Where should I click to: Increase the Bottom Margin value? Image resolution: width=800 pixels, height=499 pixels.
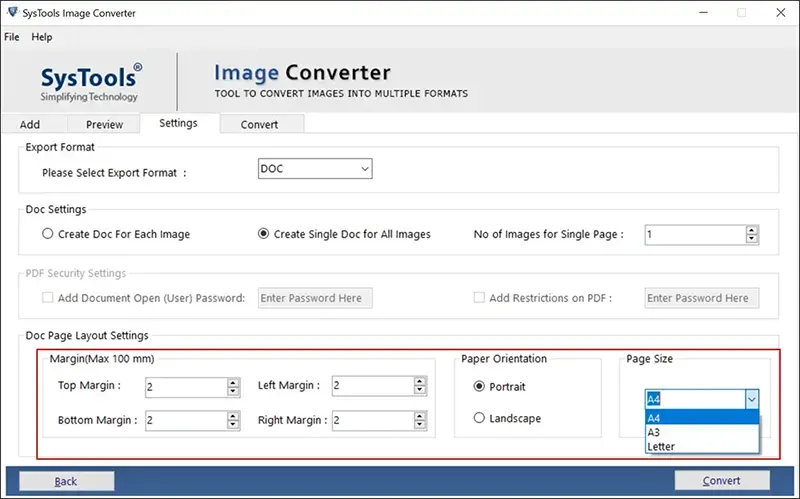pos(233,417)
